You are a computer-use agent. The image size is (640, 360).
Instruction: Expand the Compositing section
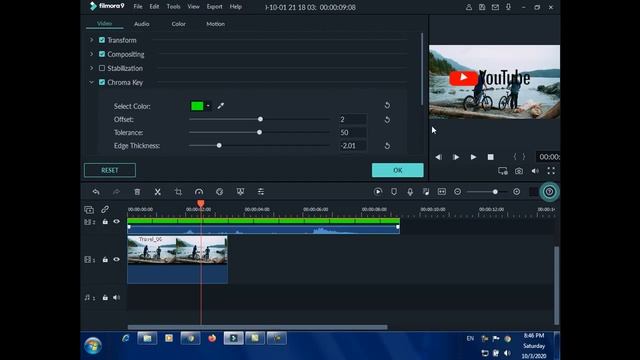(91, 54)
